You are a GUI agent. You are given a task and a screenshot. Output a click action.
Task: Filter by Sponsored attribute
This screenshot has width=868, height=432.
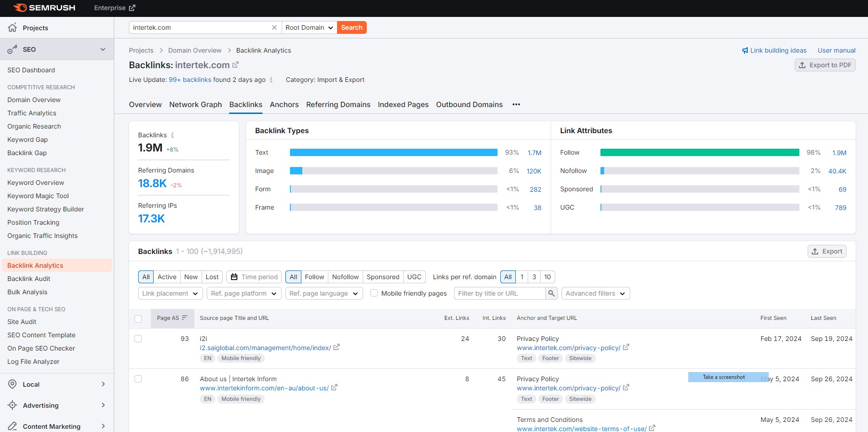383,277
